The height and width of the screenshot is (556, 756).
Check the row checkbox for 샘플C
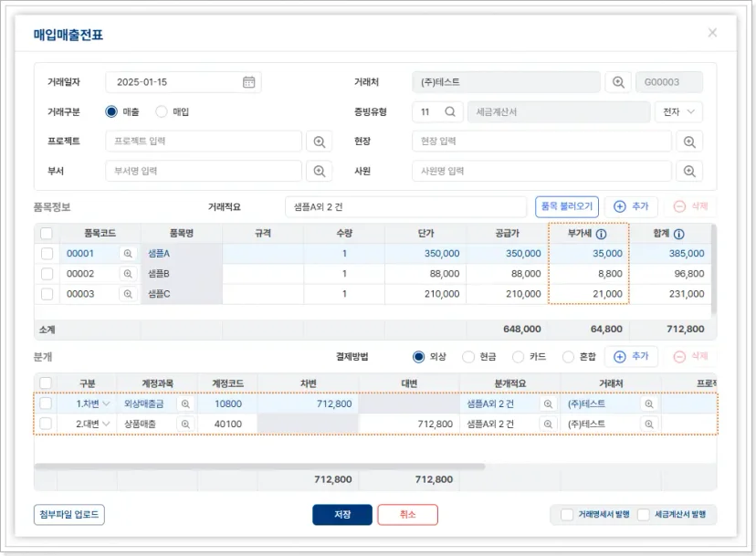[x=47, y=294]
